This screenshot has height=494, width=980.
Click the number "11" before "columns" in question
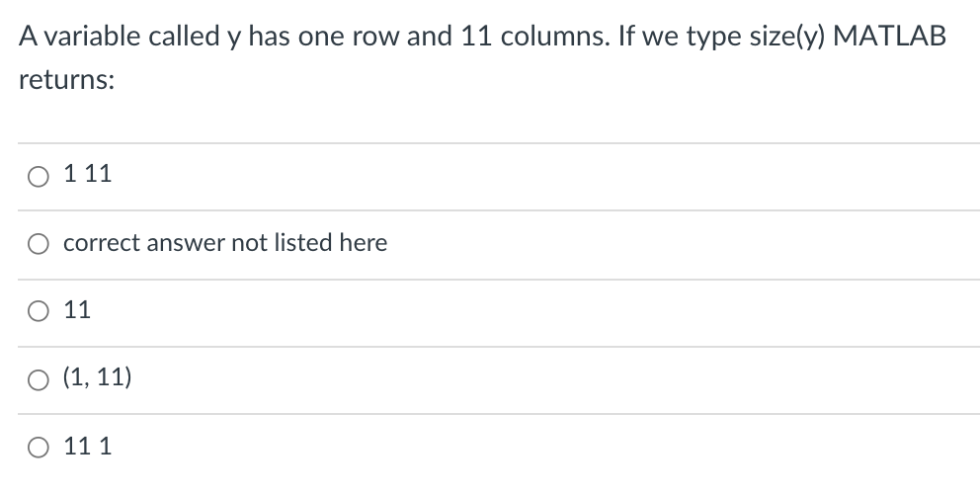[x=477, y=37]
